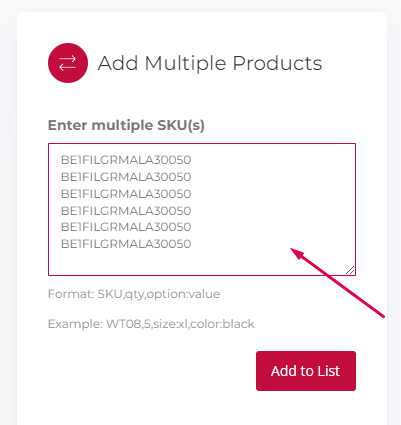
Task: Place cursor on fifth BE1FILGRMALA30050 line
Action: 126,227
